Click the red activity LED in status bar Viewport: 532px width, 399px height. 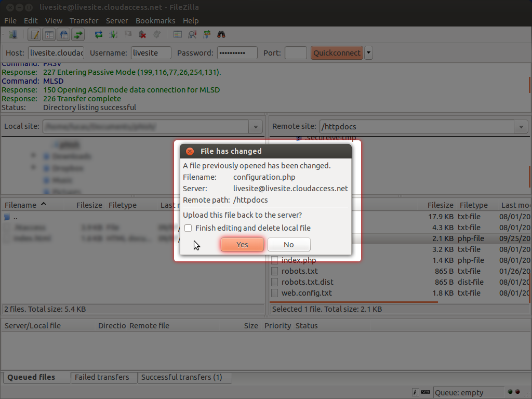click(x=517, y=392)
